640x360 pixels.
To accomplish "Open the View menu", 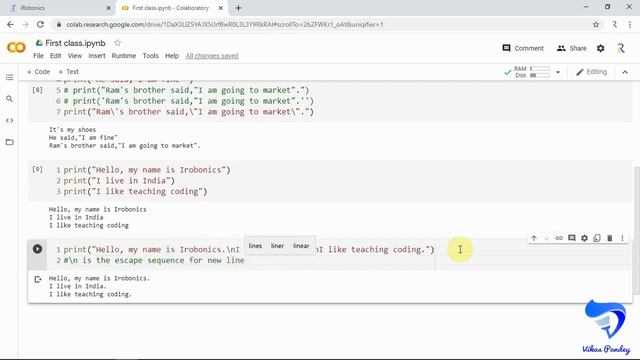I will (x=75, y=56).
